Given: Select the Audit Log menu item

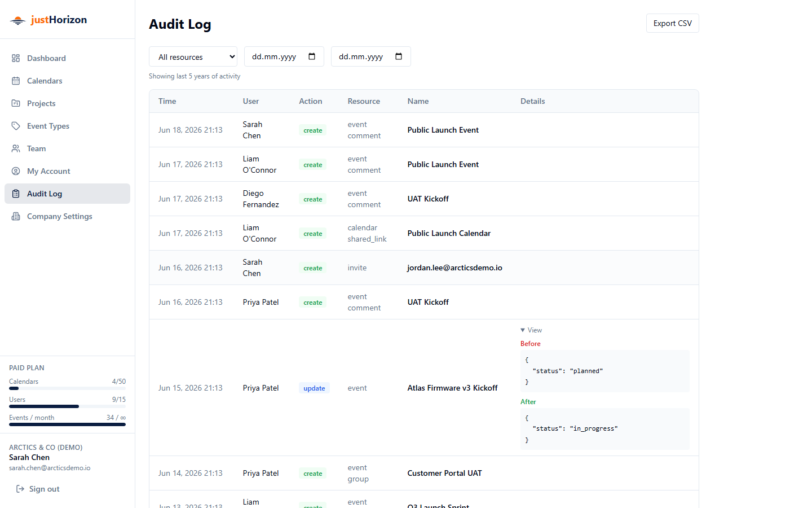Looking at the screenshot, I should [x=67, y=194].
